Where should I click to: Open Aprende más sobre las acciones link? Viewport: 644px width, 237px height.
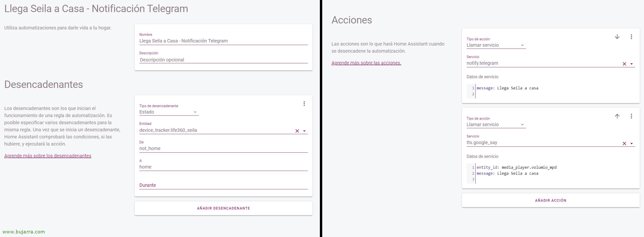366,63
